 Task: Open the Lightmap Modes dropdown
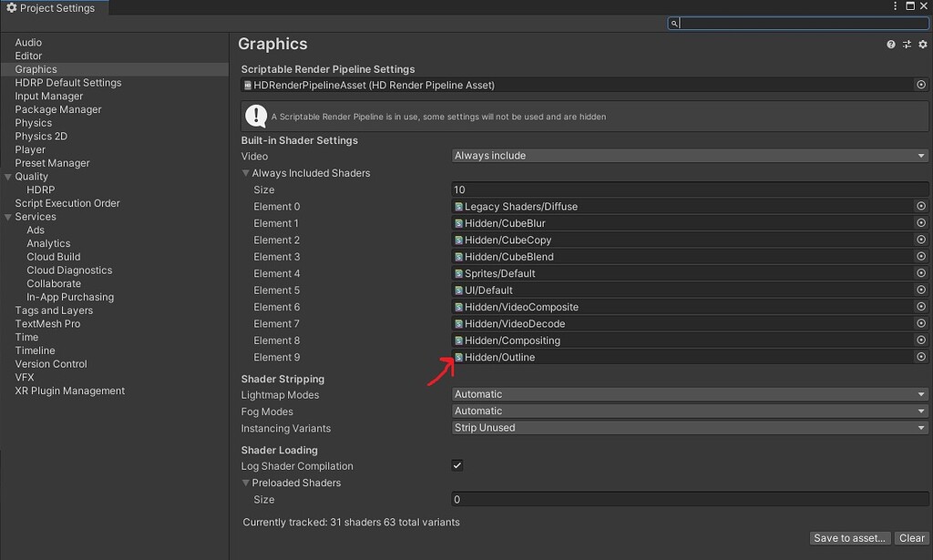pos(690,394)
